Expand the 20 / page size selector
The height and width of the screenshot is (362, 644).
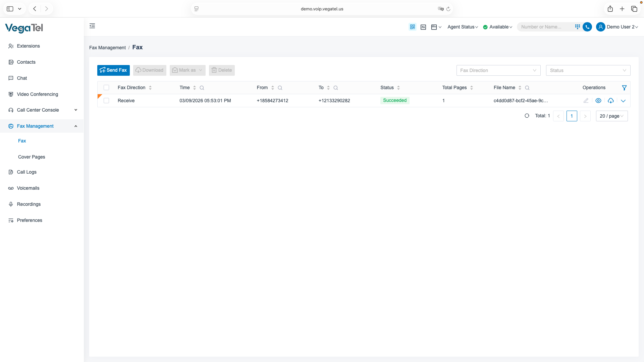pos(611,116)
